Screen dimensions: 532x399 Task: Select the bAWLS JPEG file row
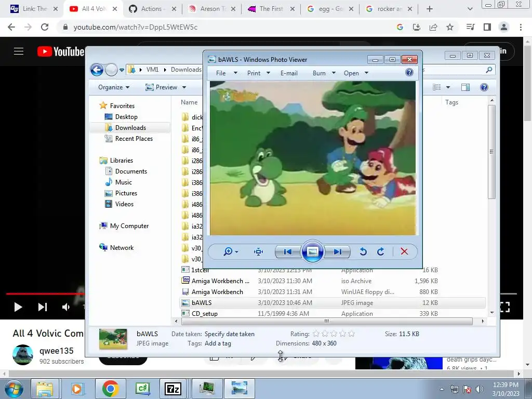[x=332, y=303]
